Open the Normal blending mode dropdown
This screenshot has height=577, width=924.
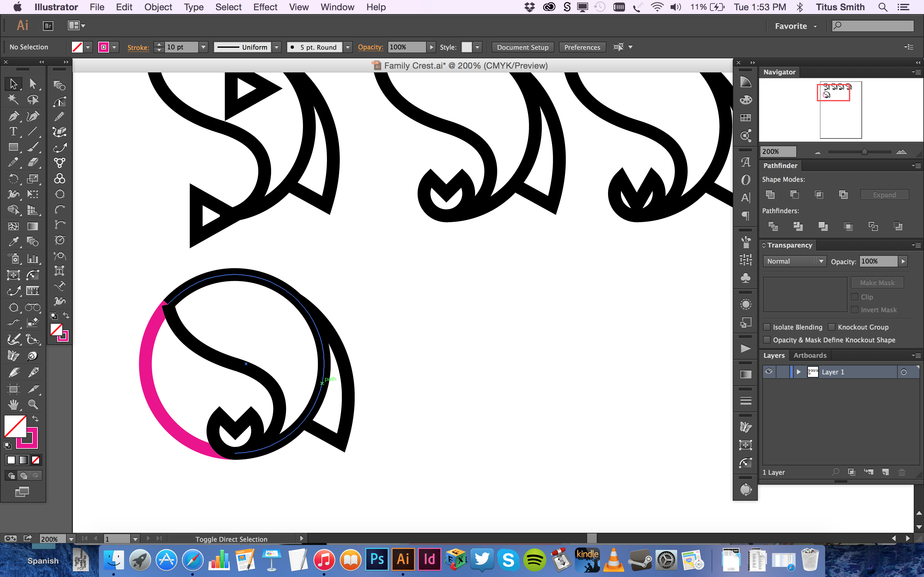(x=795, y=261)
